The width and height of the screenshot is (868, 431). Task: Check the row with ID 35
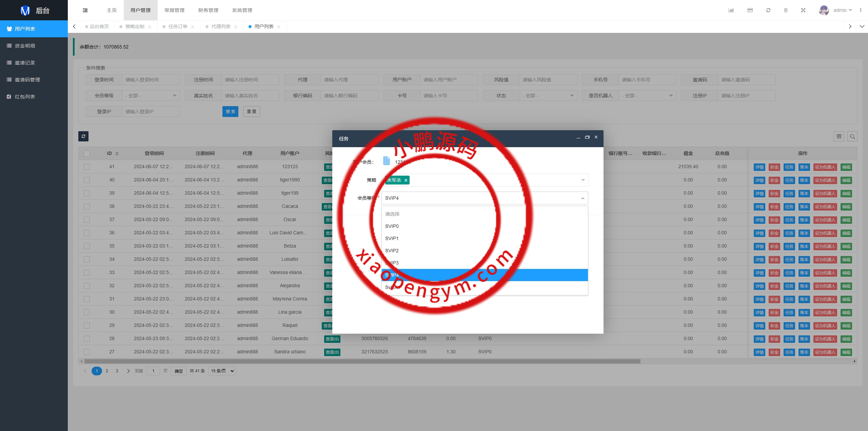coord(87,246)
